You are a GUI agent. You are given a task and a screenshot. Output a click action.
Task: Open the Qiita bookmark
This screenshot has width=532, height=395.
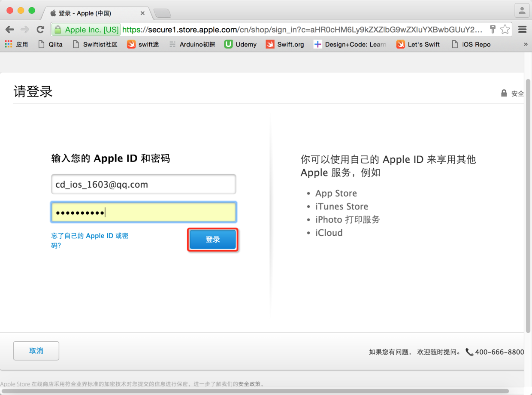[50, 44]
